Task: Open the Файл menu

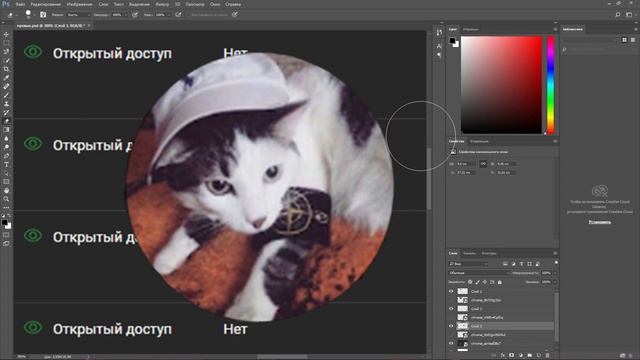Action: [x=20, y=4]
